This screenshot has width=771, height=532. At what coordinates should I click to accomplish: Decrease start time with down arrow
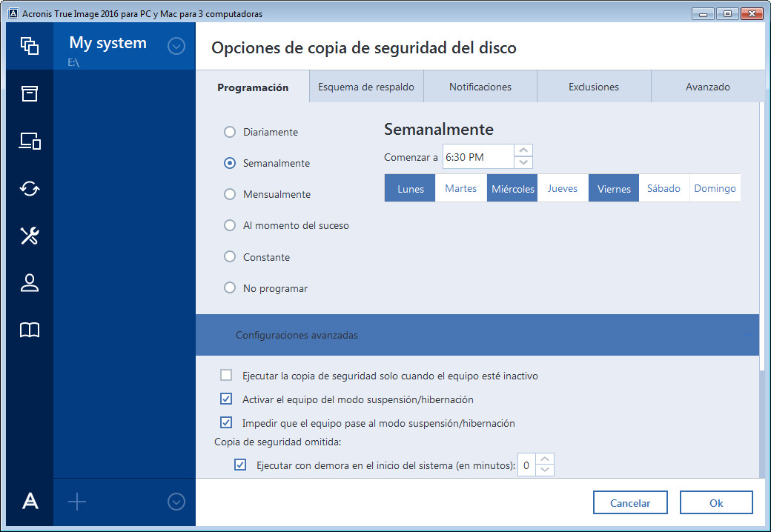[523, 162]
